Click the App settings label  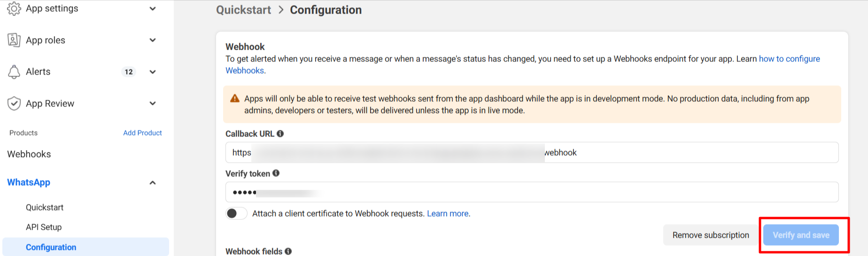[x=52, y=8]
